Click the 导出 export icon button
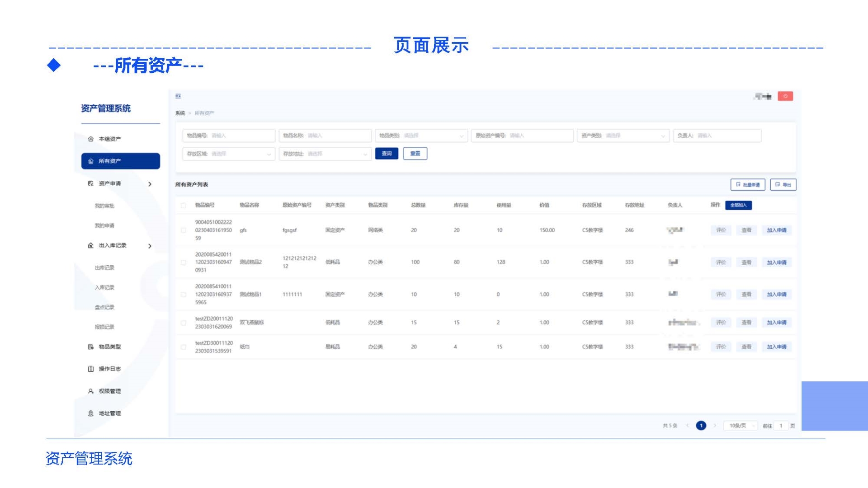This screenshot has width=868, height=488. pos(783,184)
